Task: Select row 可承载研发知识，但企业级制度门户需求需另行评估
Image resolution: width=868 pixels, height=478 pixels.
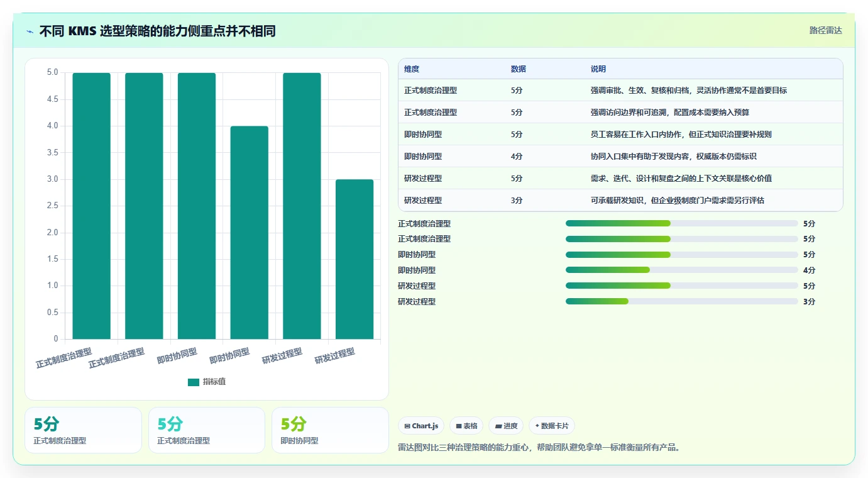Action: pyautogui.click(x=620, y=200)
